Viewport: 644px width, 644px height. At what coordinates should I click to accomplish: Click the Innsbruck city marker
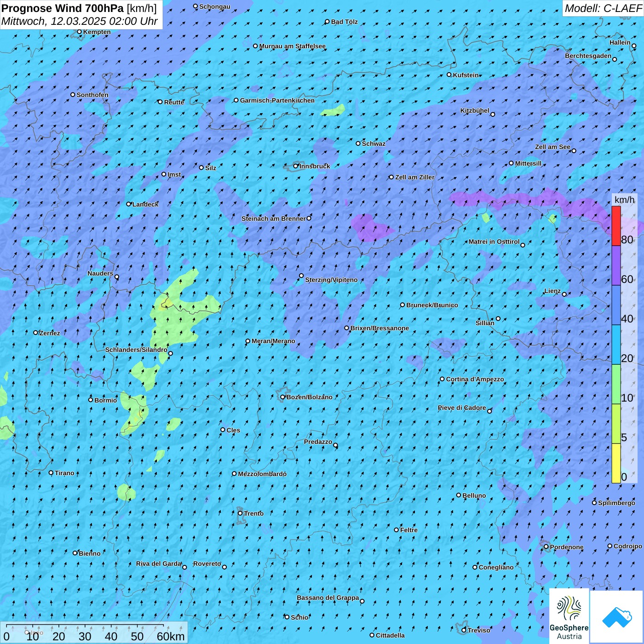(x=296, y=166)
